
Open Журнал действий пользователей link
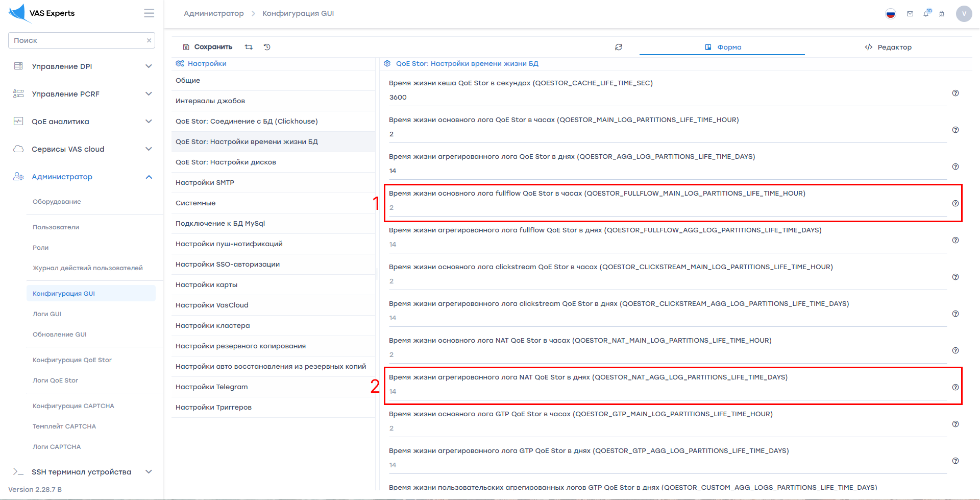pyautogui.click(x=88, y=268)
